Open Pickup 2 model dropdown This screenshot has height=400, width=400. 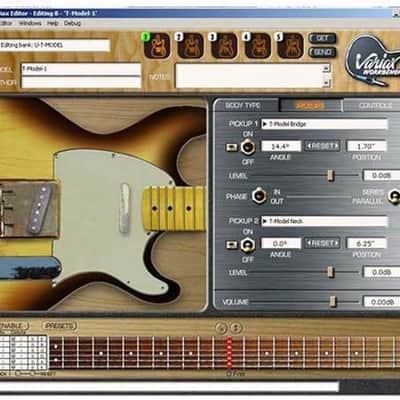tap(325, 221)
